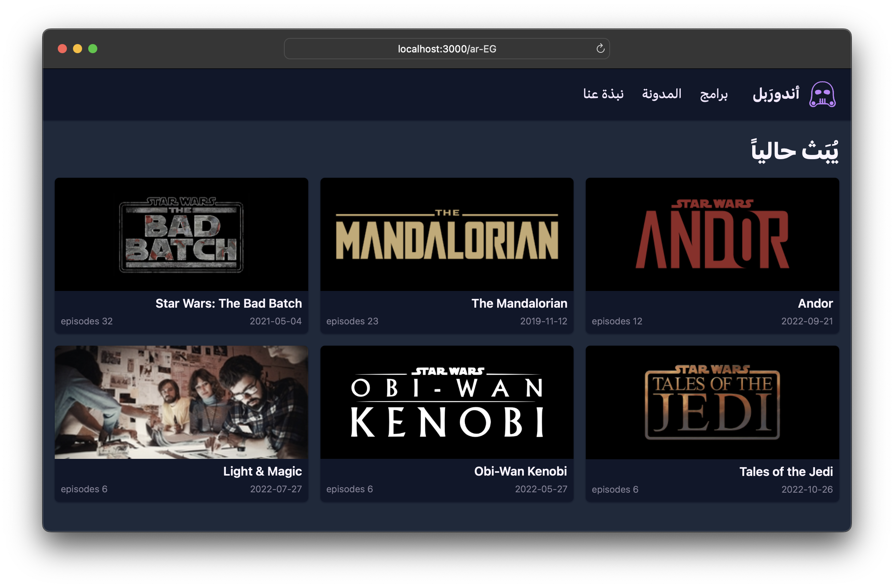The width and height of the screenshot is (894, 588).
Task: Open the Bad Batch poster thumbnail
Action: [181, 234]
